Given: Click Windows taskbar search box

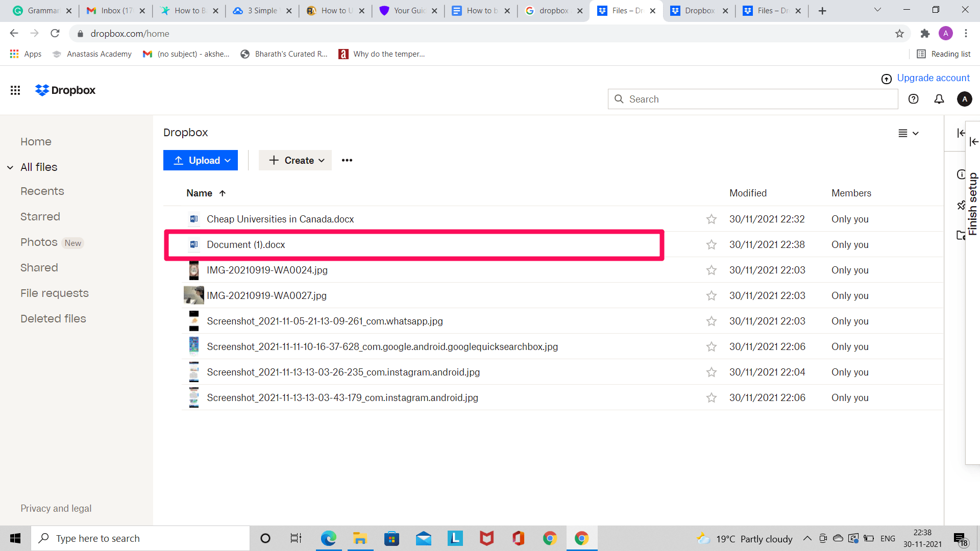Looking at the screenshot, I should [x=140, y=538].
